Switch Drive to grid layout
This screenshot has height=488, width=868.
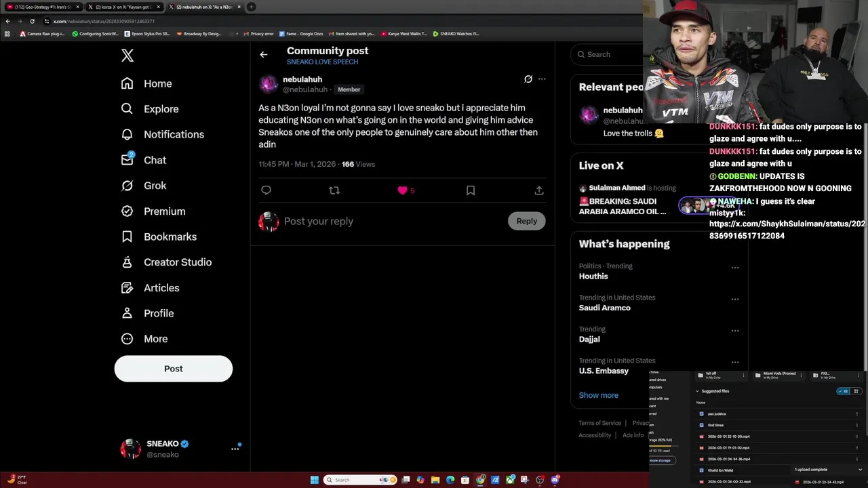[856, 391]
